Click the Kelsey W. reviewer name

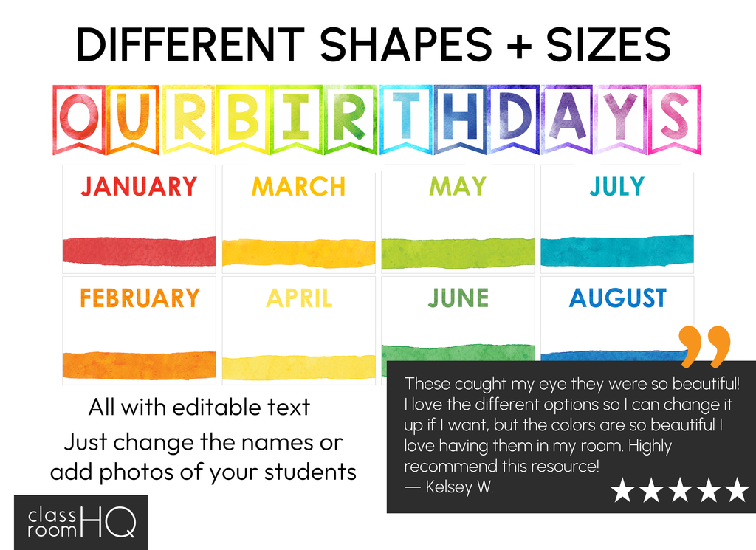point(450,487)
